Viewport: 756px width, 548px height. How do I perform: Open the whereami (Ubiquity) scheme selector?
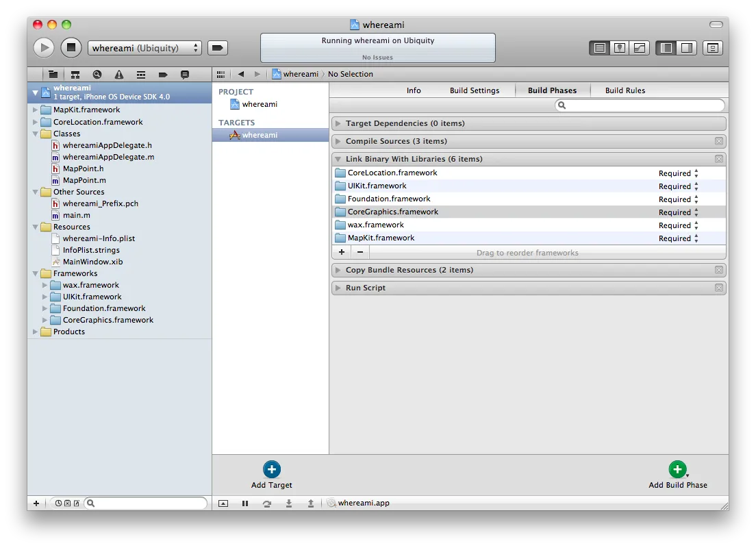coord(144,48)
